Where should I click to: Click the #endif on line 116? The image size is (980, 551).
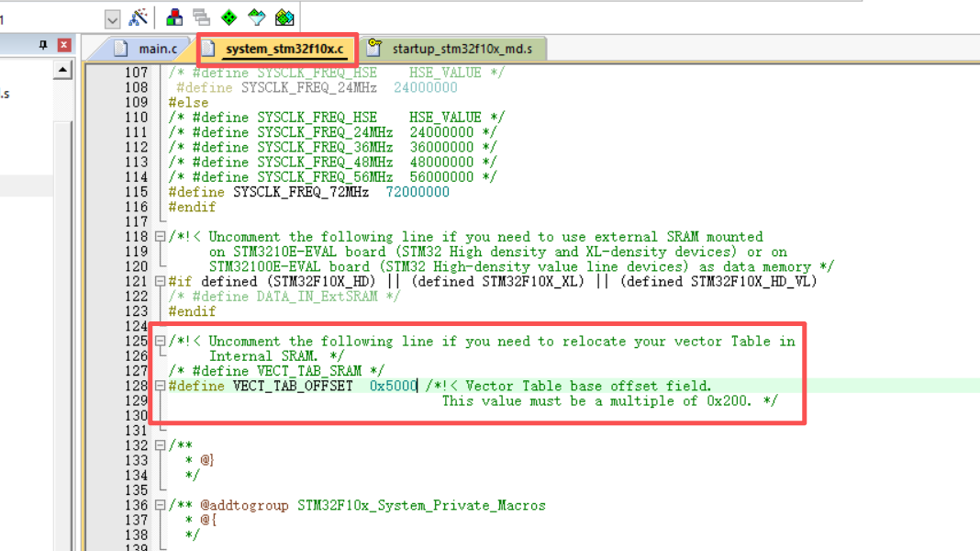pyautogui.click(x=192, y=207)
